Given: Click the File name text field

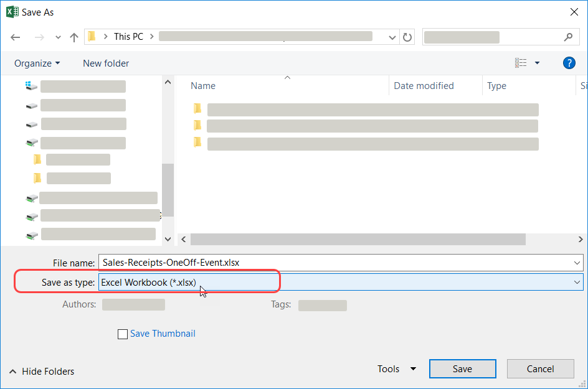Looking at the screenshot, I should 336,263.
